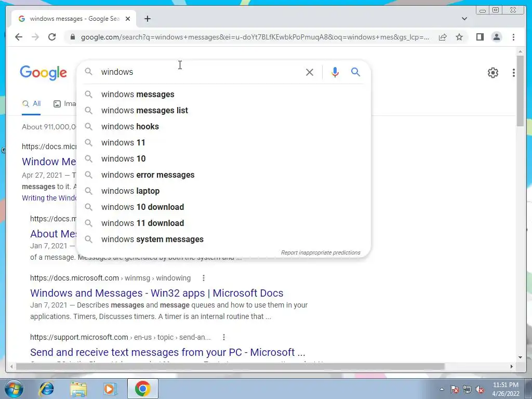Open Windows and Messages Win32 result
Viewport: 532px width, 399px height.
pos(157,293)
